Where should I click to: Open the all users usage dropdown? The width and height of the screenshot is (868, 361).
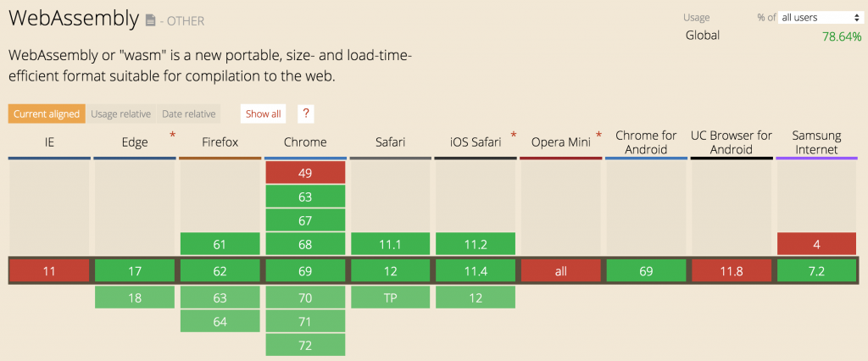click(x=821, y=17)
